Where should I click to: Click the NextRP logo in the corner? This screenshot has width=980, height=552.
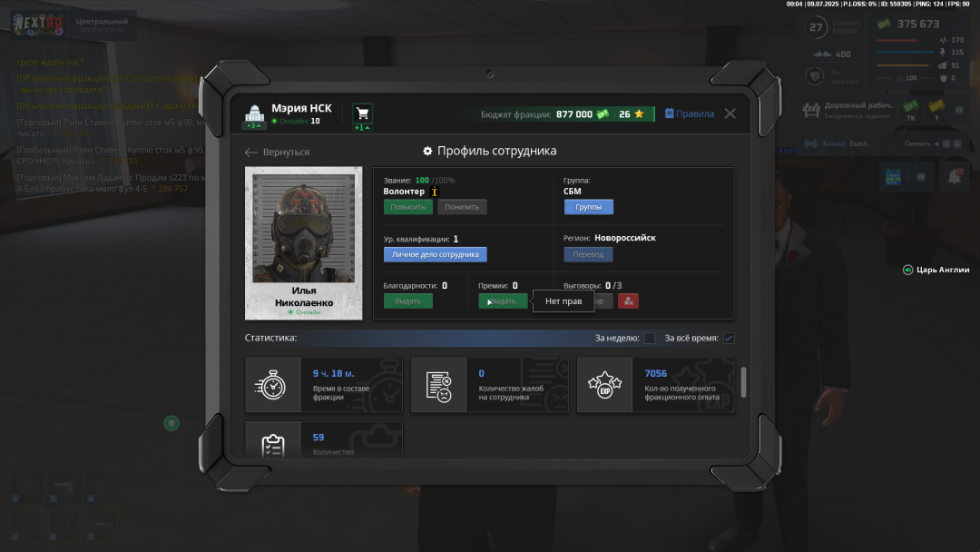click(38, 25)
